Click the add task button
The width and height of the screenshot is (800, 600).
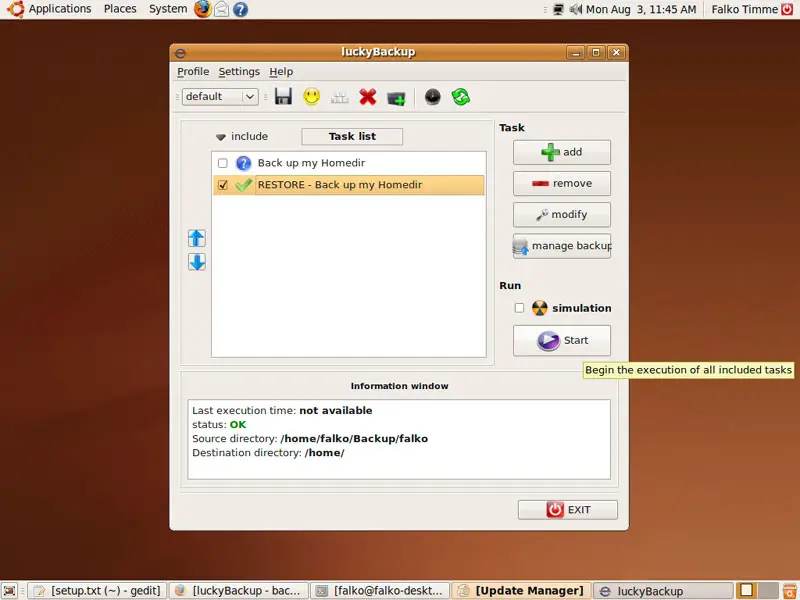[x=561, y=152]
